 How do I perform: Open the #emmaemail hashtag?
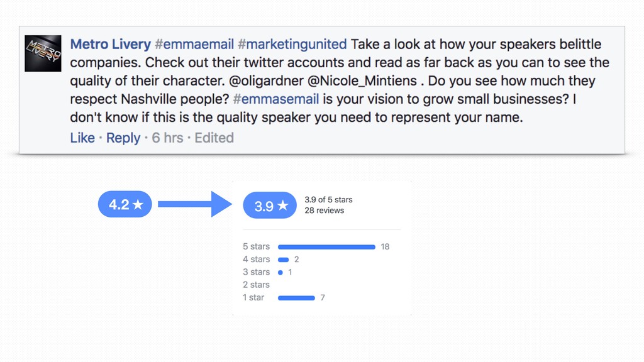pyautogui.click(x=194, y=45)
